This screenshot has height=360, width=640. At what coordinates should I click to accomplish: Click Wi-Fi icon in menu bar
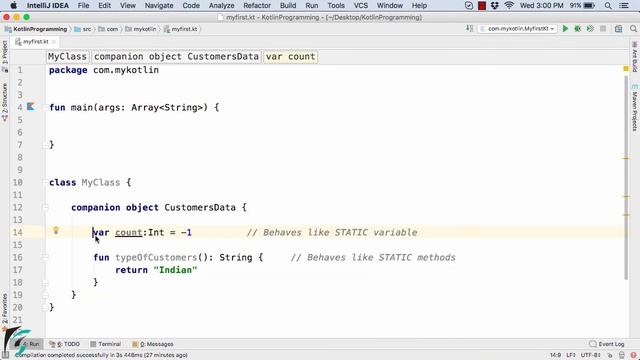[x=509, y=6]
